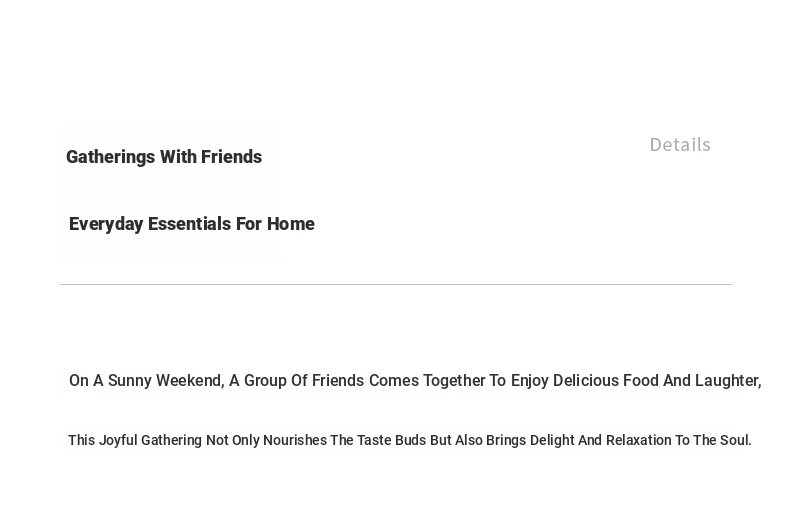
Task: Click the horizontal divider below the headings
Action: coord(396,285)
